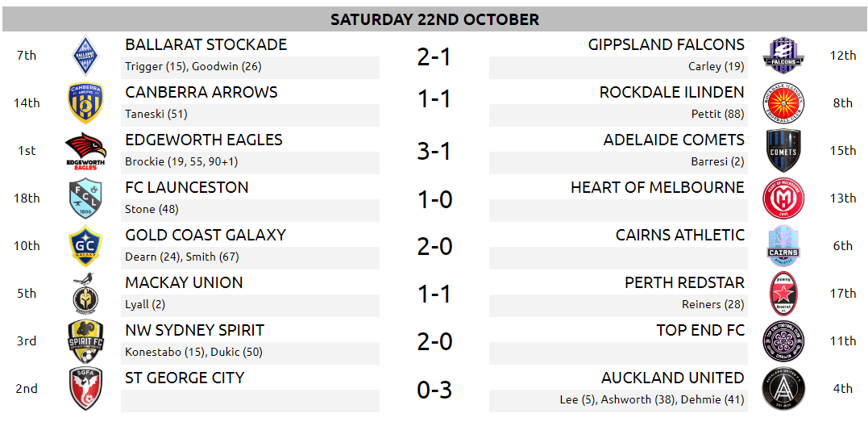Click the FC Launceston shield badge
The height and width of the screenshot is (426, 868).
point(85,198)
